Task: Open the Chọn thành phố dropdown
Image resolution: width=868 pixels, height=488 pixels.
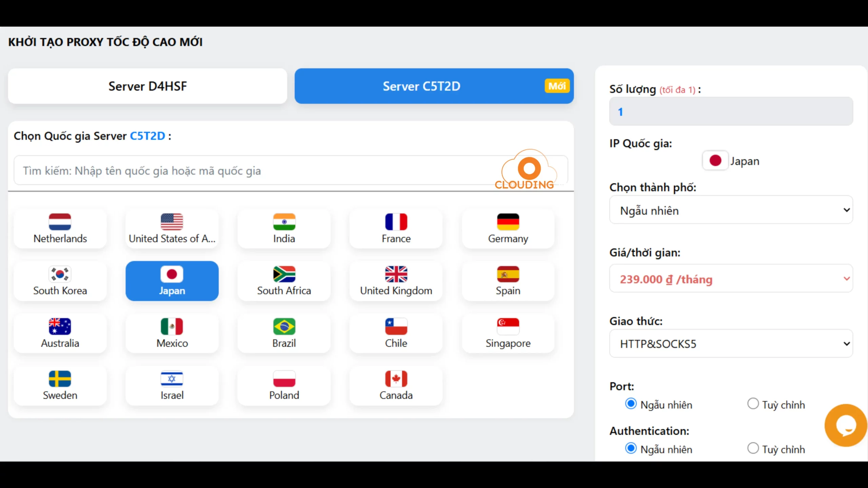Action: 731,210
